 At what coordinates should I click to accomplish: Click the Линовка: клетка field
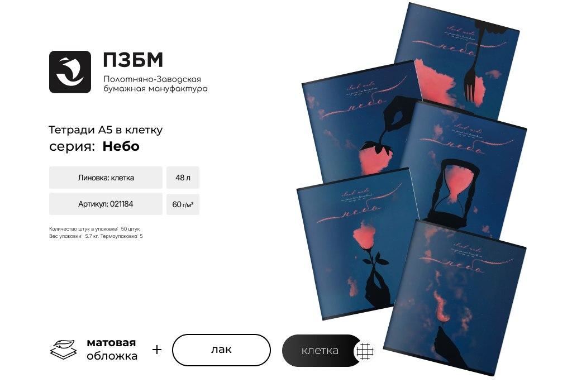pyautogui.click(x=106, y=178)
